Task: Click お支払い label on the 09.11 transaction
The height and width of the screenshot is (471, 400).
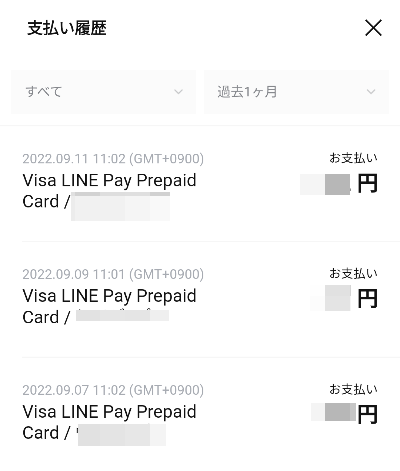Action: pos(353,158)
